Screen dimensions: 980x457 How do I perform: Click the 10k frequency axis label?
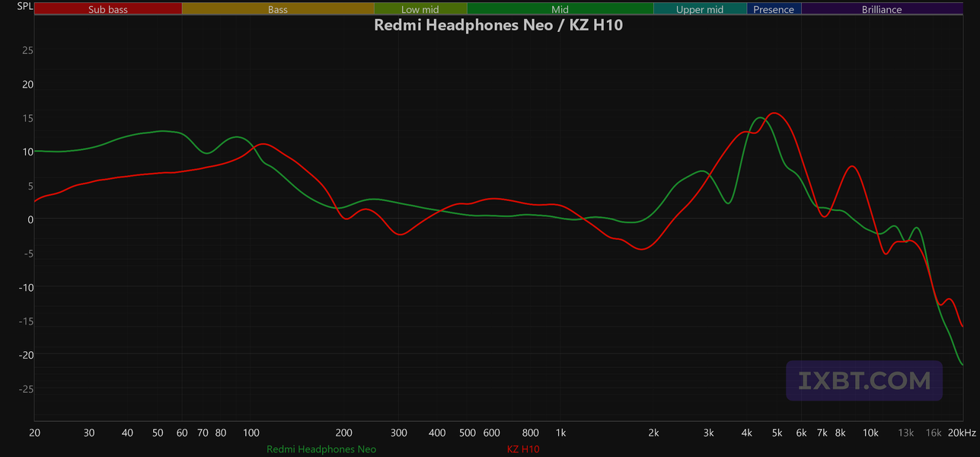coord(870,433)
